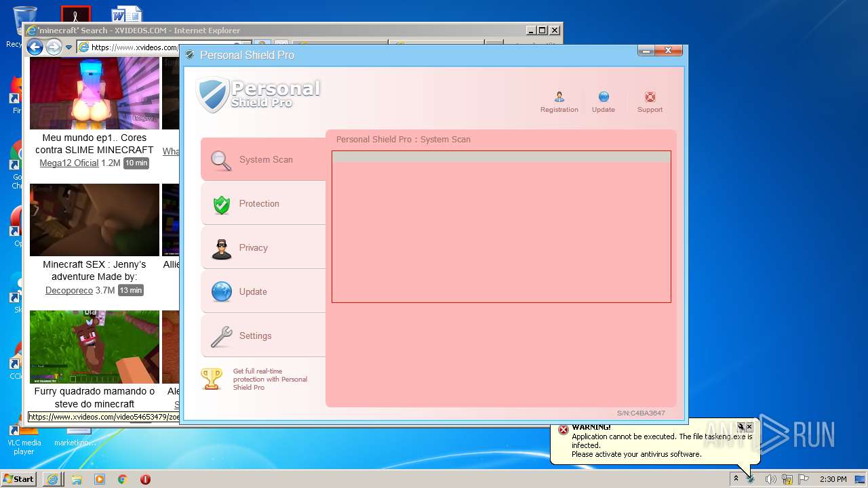Click the Internet Explorer taskbar icon
This screenshot has height=488, width=868.
[52, 479]
